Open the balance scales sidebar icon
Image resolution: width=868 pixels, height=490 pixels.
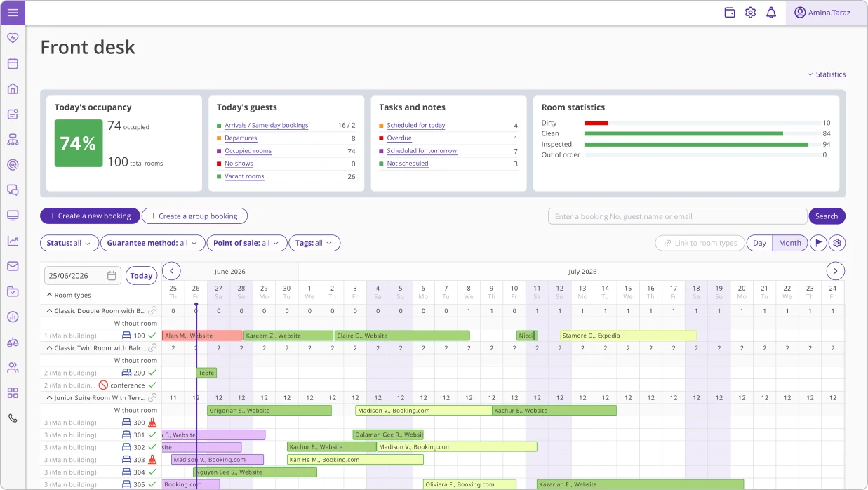coord(13,342)
